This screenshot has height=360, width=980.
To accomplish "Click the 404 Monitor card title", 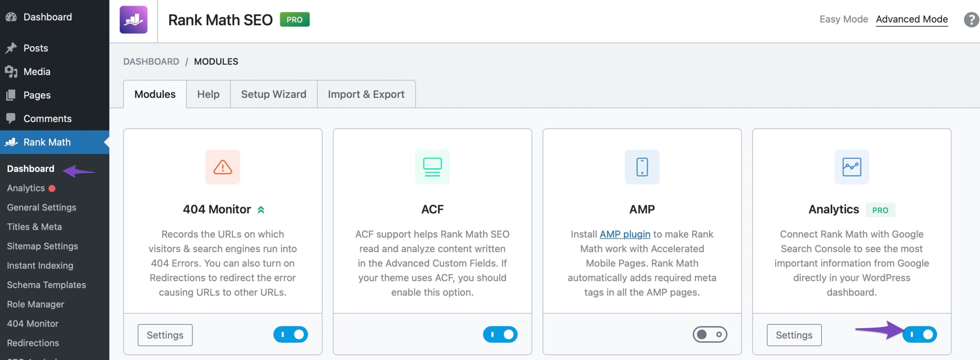I will coord(217,209).
